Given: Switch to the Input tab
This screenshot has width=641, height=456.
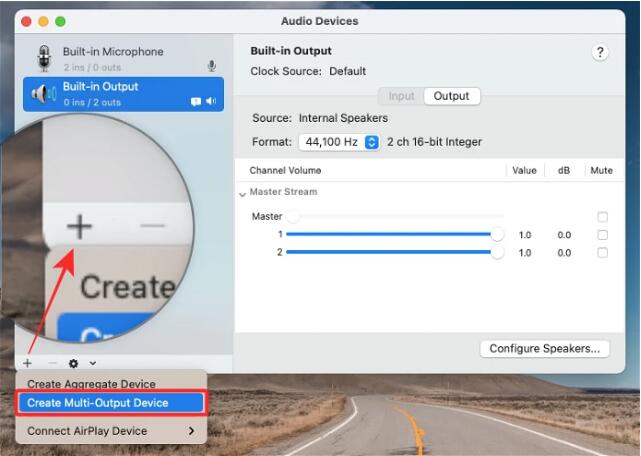Looking at the screenshot, I should [401, 96].
